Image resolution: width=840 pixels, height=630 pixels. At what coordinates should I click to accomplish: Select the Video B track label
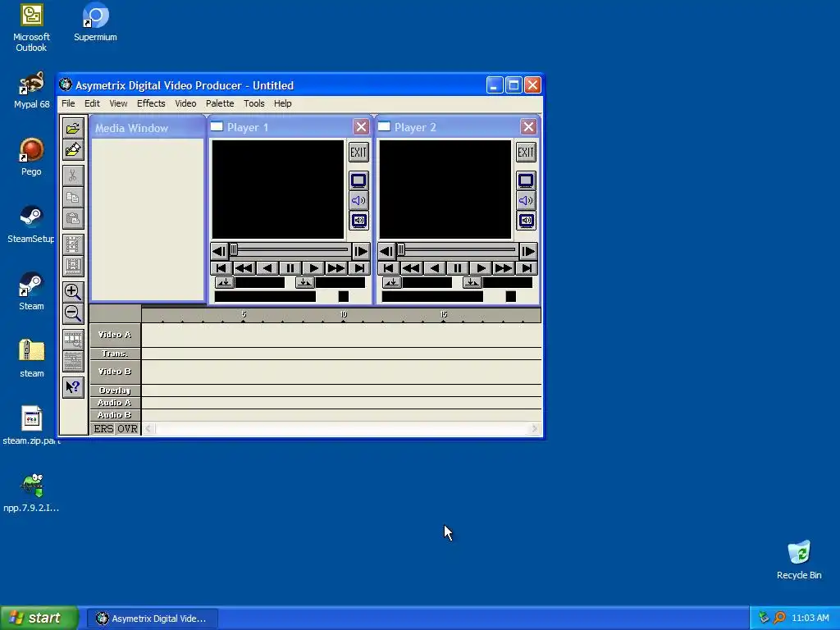pos(115,372)
